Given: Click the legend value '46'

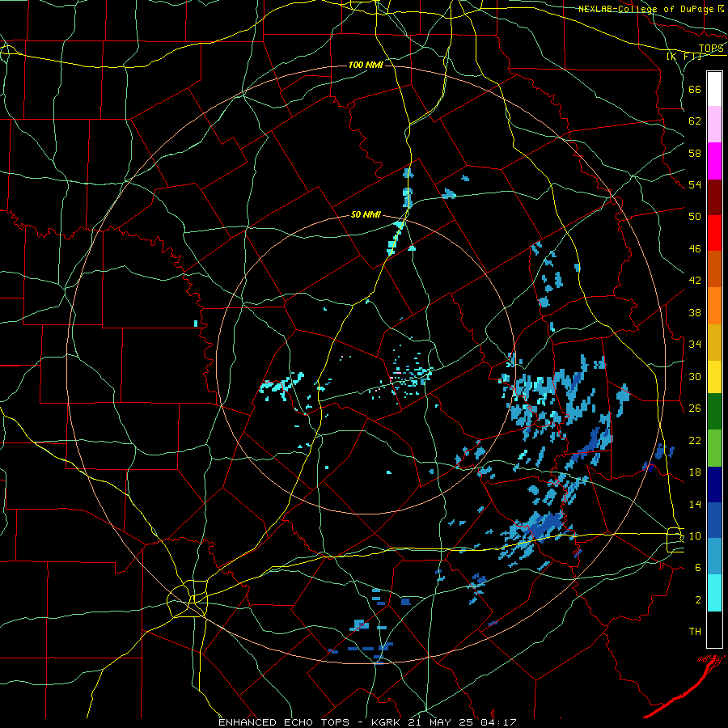Looking at the screenshot, I should (695, 249).
